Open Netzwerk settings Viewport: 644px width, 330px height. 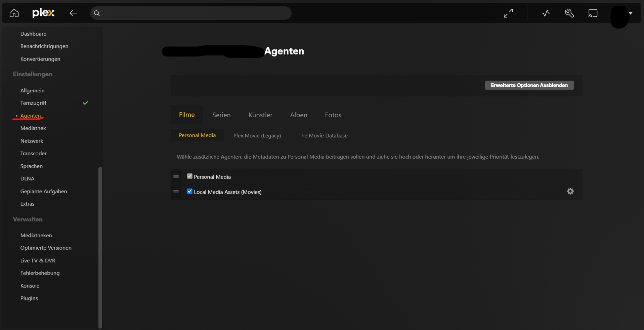[32, 141]
